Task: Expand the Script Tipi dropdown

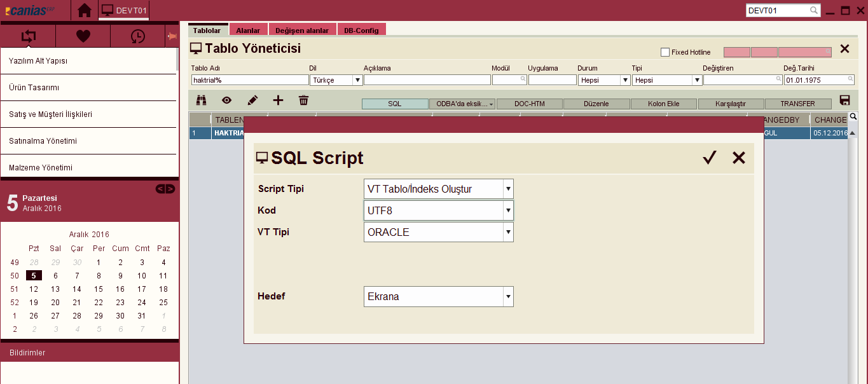Action: point(507,189)
